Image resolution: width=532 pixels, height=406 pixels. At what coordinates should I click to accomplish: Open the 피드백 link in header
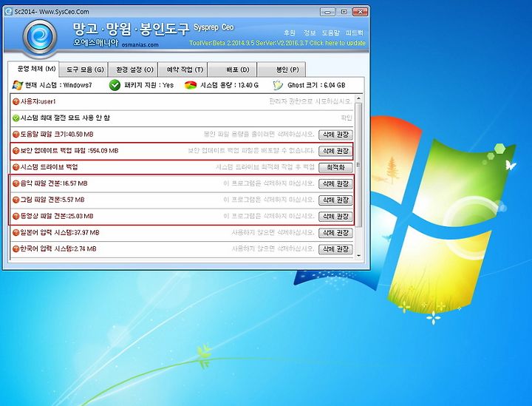tap(355, 33)
